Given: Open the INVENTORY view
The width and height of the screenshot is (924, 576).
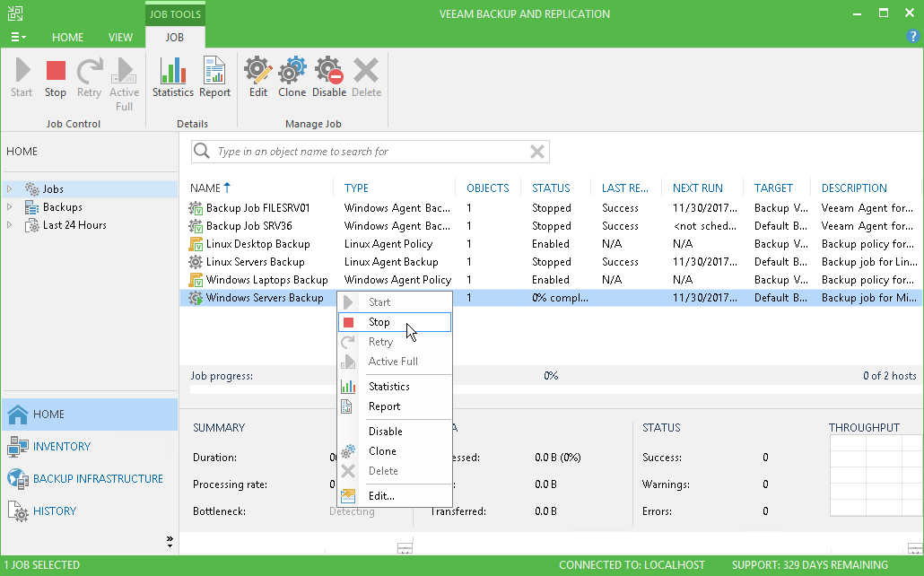Looking at the screenshot, I should pyautogui.click(x=90, y=447).
